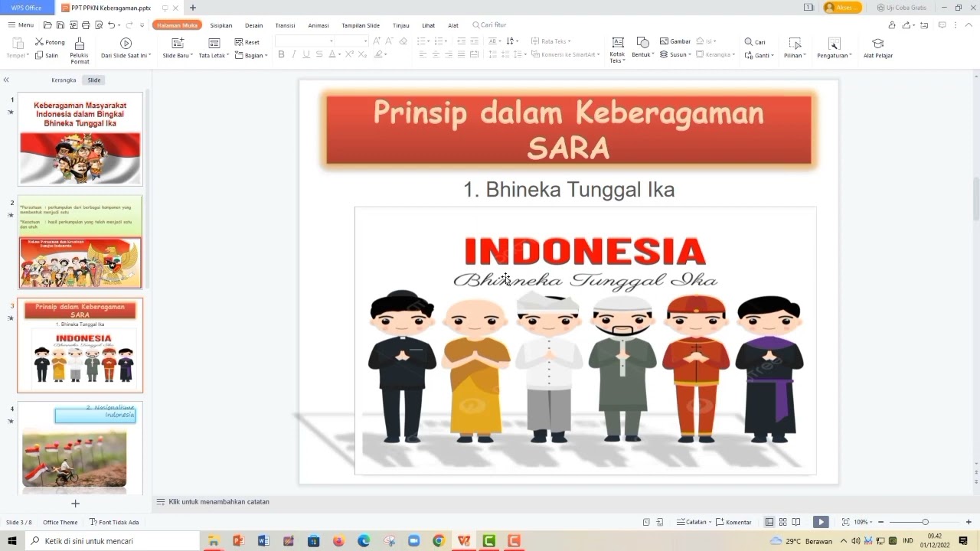The height and width of the screenshot is (551, 980).
Task: Insert a Kotak Teks text box
Action: click(x=617, y=50)
